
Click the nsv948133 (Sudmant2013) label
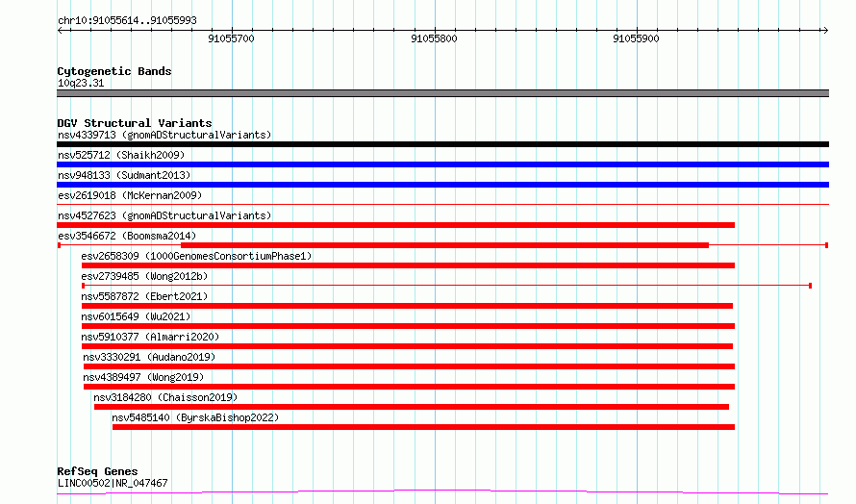124,175
